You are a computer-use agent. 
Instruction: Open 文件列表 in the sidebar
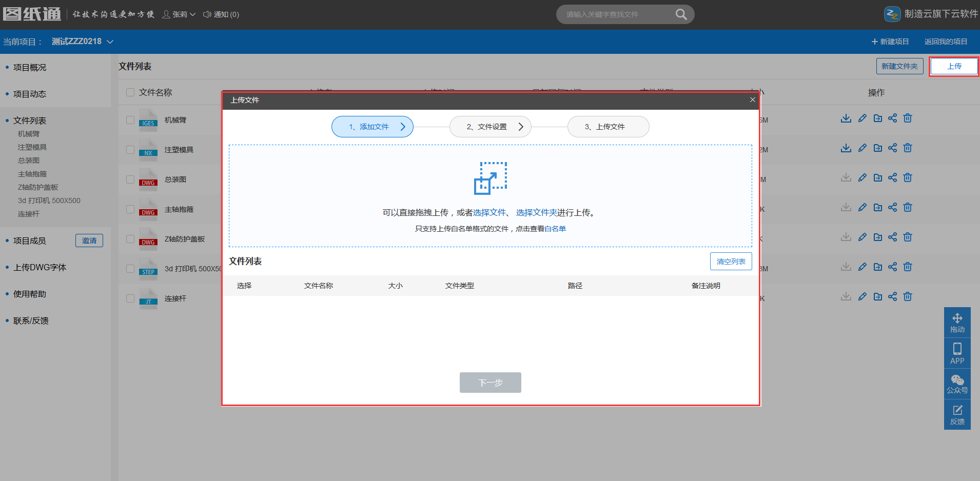(30, 121)
